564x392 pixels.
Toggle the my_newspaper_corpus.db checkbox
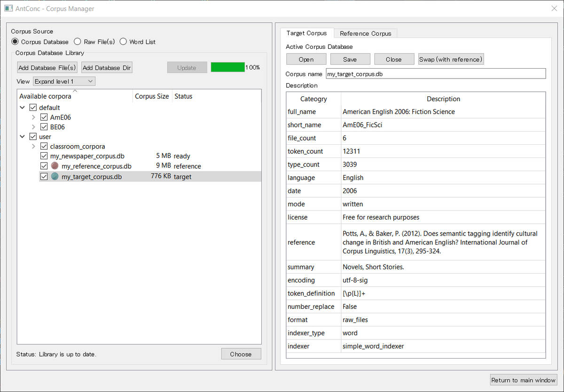44,156
